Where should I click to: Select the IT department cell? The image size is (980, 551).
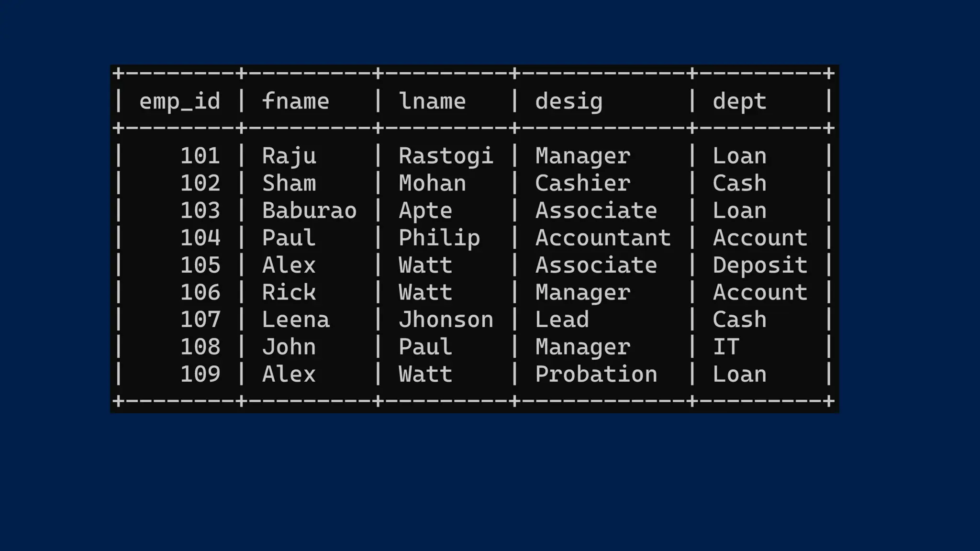726,347
